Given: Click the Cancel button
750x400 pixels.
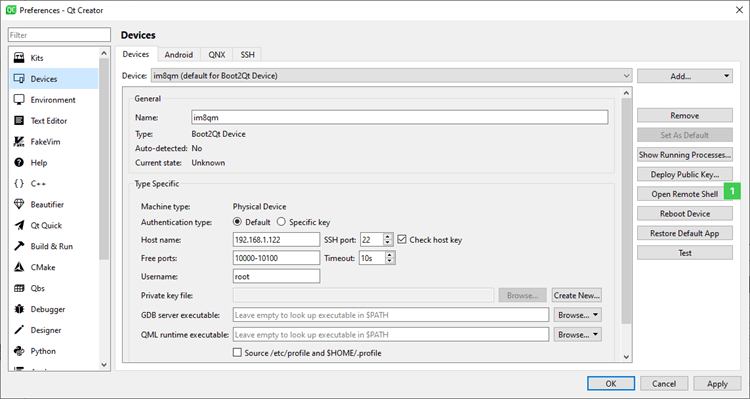Looking at the screenshot, I should click(664, 383).
